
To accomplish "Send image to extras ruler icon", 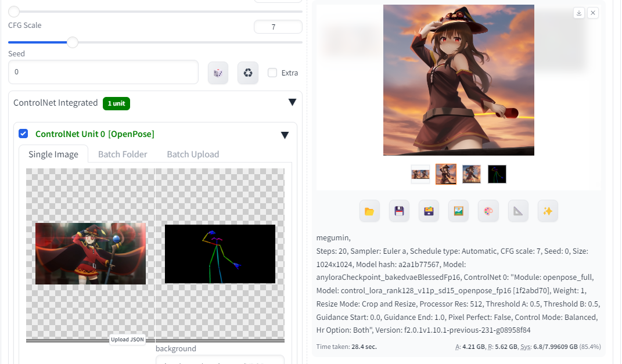I will (518, 211).
